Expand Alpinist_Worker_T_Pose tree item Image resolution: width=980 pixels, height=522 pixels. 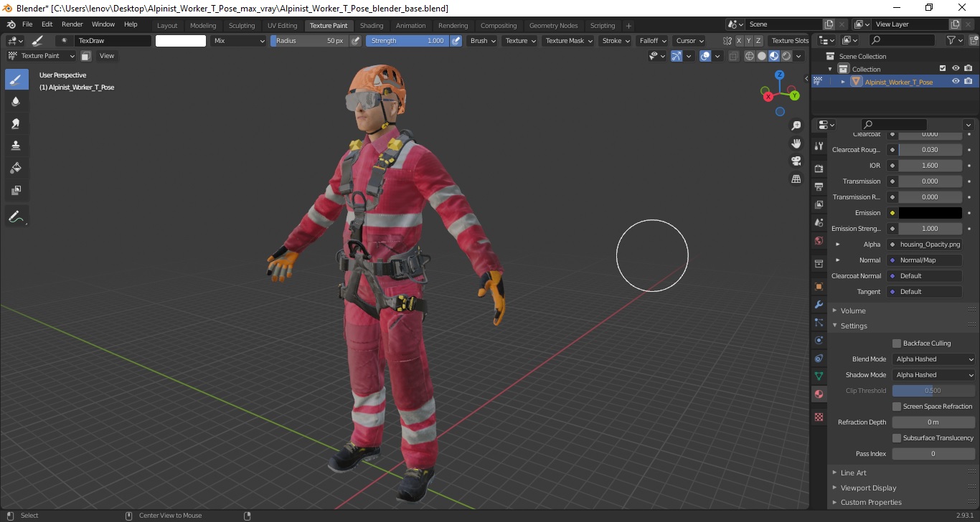[843, 82]
